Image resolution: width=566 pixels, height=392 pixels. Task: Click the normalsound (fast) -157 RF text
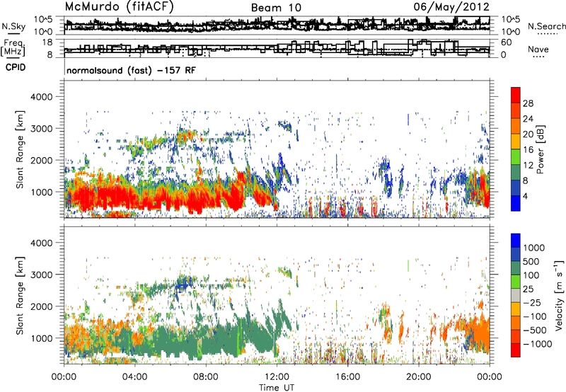coord(131,70)
